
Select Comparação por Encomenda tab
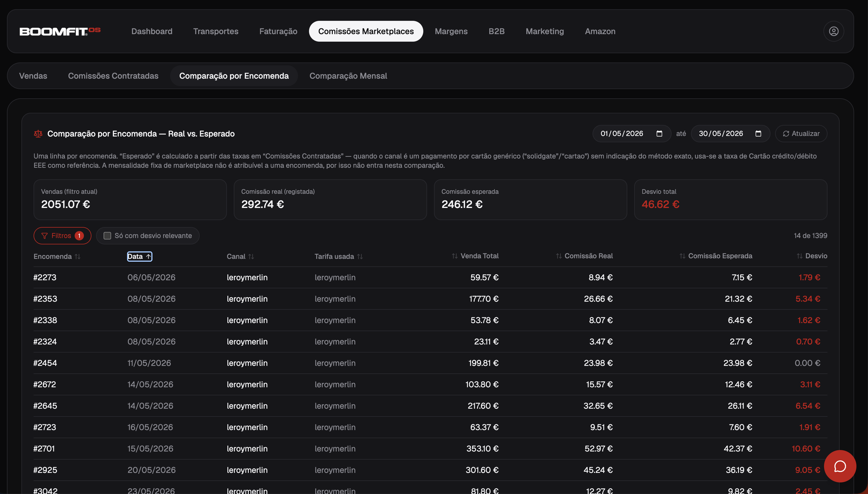click(x=234, y=76)
